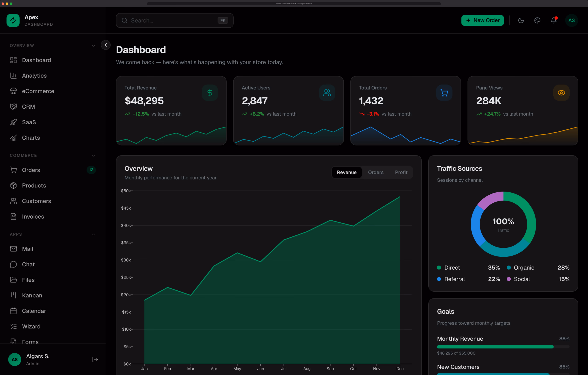The width and height of the screenshot is (588, 375).
Task: Toggle dark mode moon icon
Action: click(521, 20)
